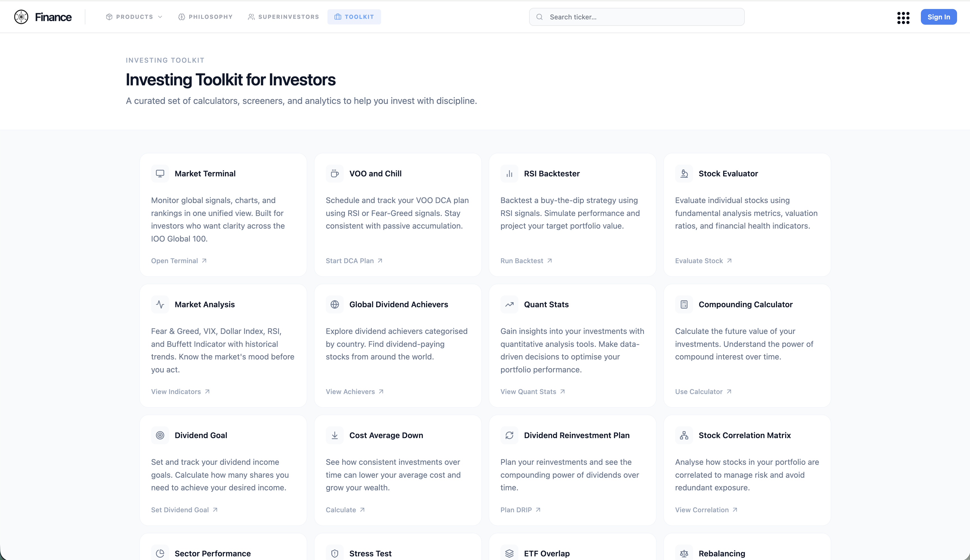This screenshot has height=560, width=970.
Task: Click the arrow icon beside Open Terminal
Action: 204,260
